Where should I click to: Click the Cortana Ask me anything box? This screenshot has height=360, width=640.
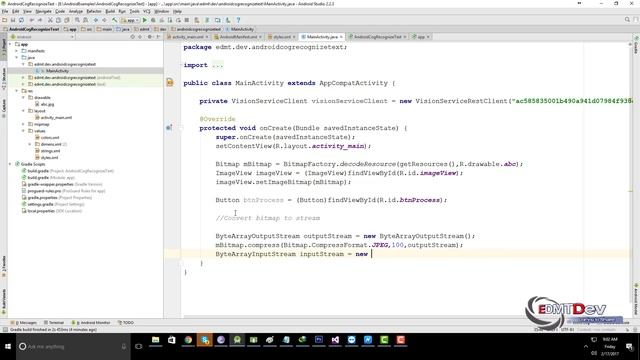click(73, 347)
